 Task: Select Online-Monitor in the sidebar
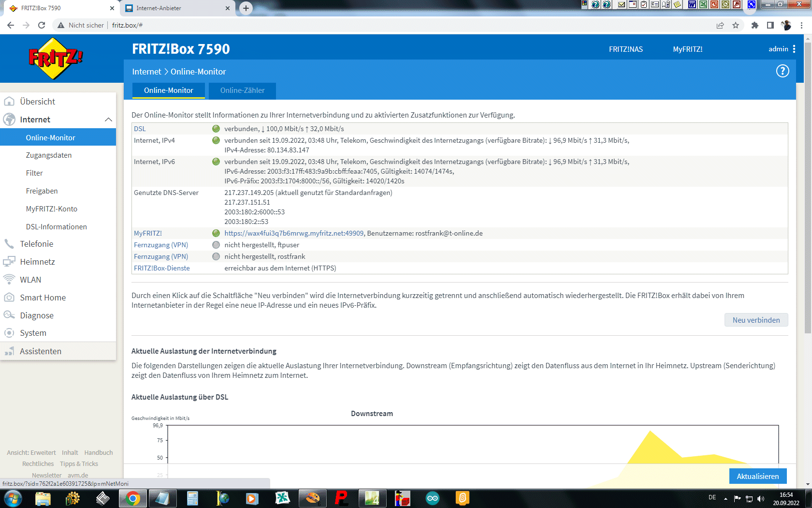pos(58,137)
